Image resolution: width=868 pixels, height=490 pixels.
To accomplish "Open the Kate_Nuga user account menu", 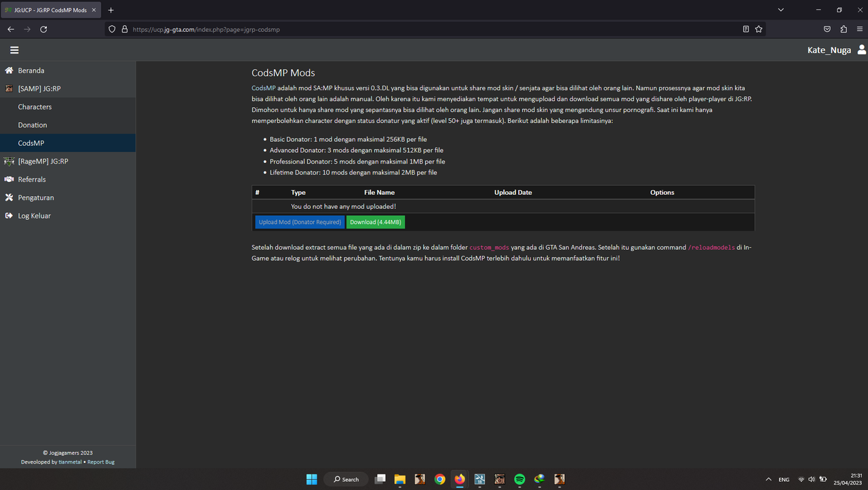I will (836, 50).
